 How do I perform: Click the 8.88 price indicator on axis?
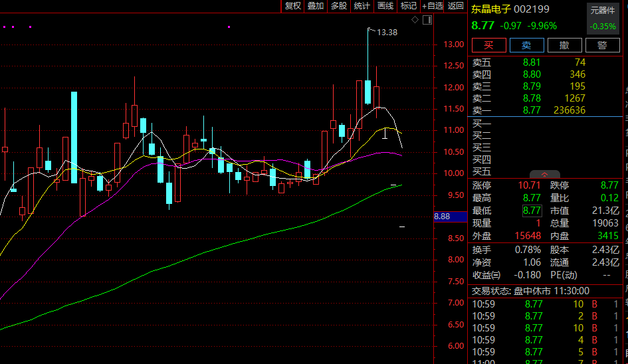tap(442, 217)
